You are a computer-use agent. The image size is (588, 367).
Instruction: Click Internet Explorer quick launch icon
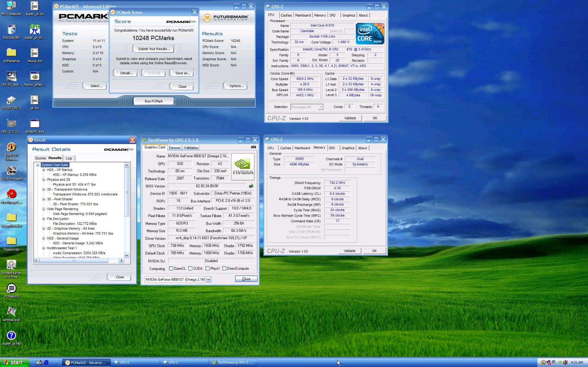pyautogui.click(x=46, y=362)
